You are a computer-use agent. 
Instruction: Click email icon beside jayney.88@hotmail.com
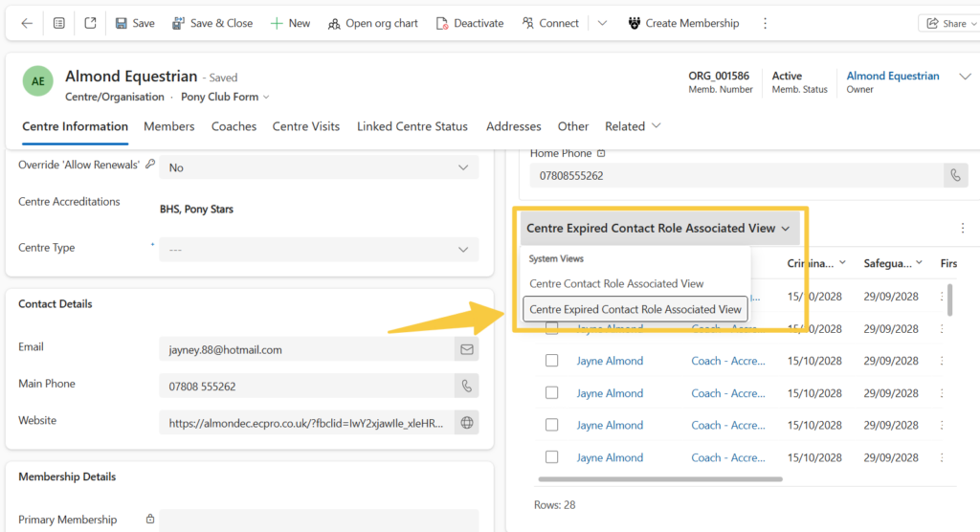pyautogui.click(x=466, y=350)
